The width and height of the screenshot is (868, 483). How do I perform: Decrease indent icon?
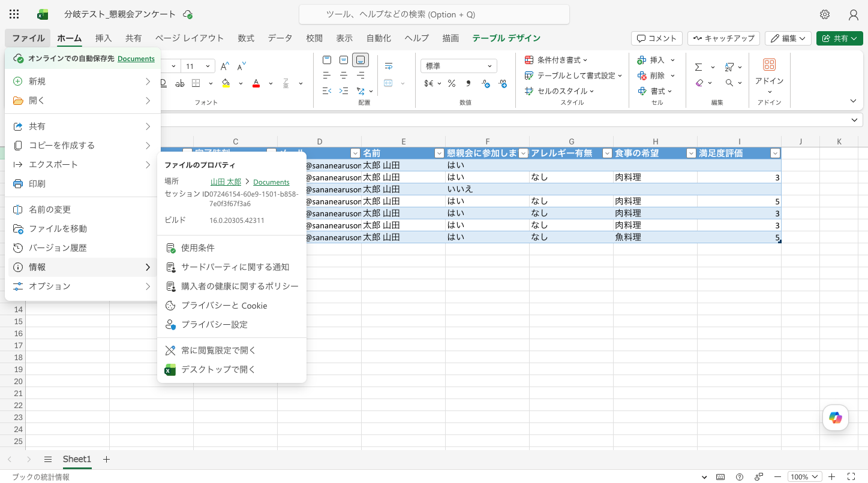(x=327, y=91)
